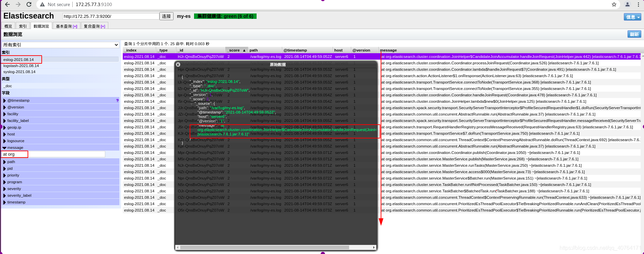Viewport: 644px width, 254px height.
Task: Click the Elasticsearch title
Action: click(29, 16)
